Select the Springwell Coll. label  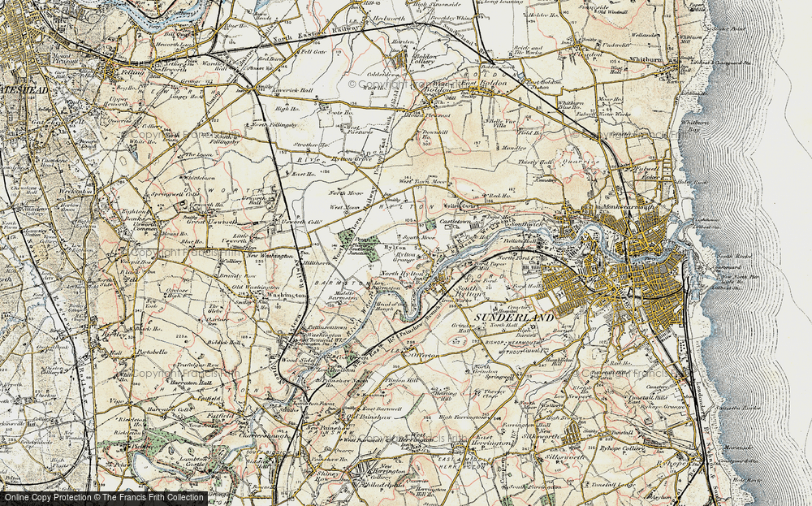click(175, 193)
